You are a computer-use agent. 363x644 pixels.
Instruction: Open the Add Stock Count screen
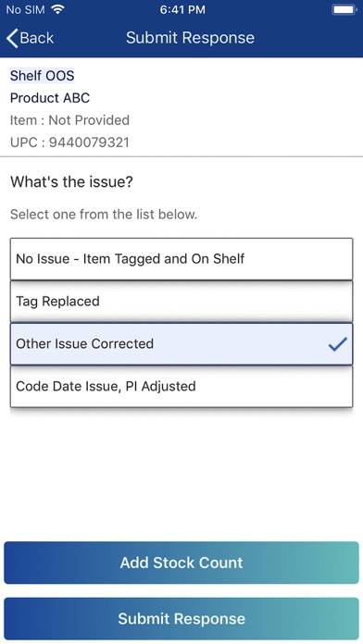[181, 563]
